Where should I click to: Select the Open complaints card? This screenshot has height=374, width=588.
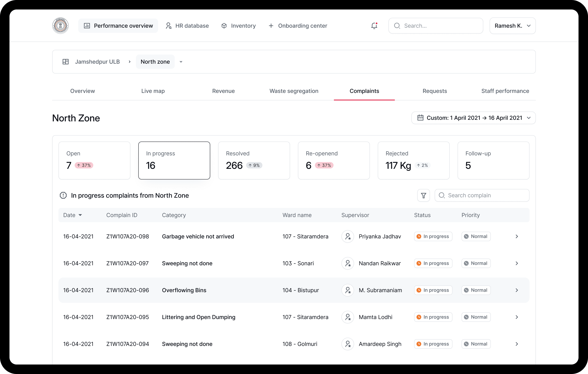coord(94,161)
